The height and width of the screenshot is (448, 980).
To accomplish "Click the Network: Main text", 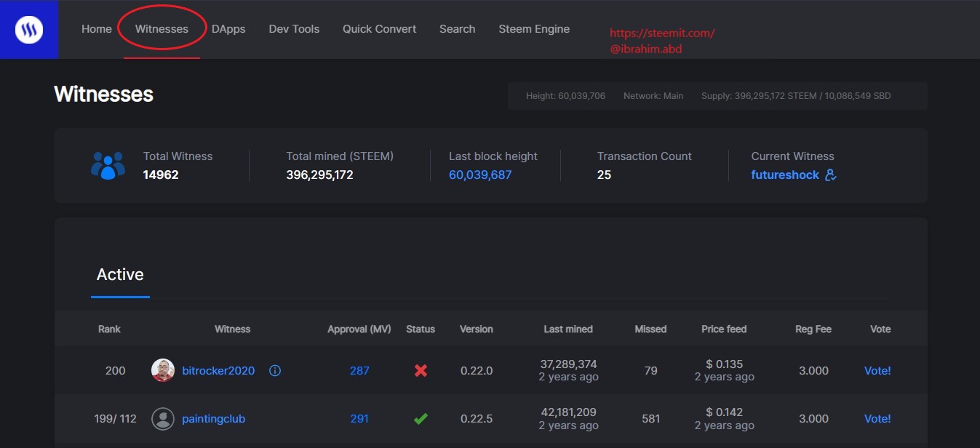I will 653,96.
